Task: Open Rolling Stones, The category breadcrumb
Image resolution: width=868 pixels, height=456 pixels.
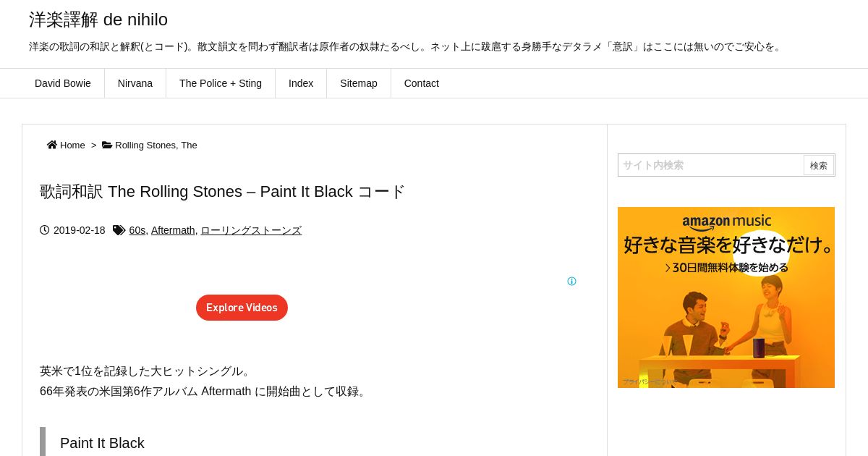Action: (156, 145)
